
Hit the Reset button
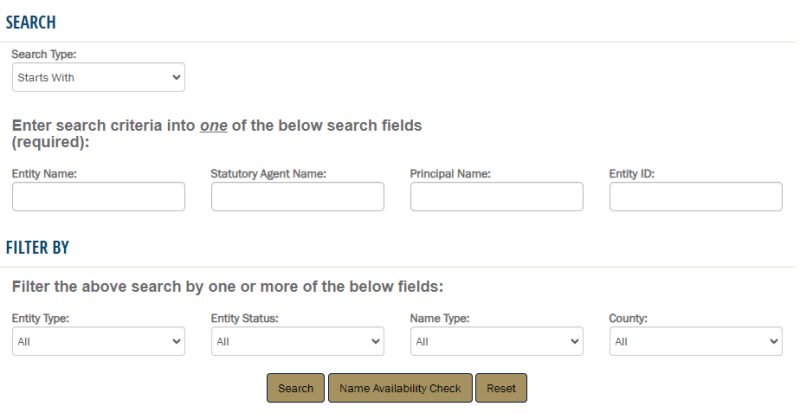[x=500, y=388]
